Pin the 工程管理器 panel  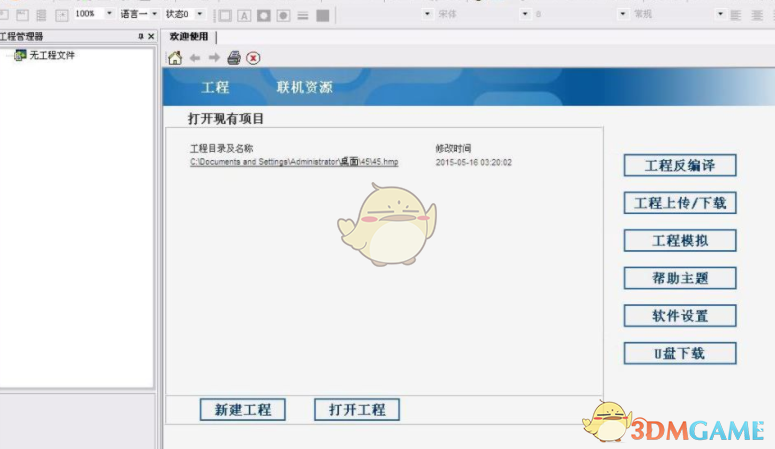click(141, 36)
